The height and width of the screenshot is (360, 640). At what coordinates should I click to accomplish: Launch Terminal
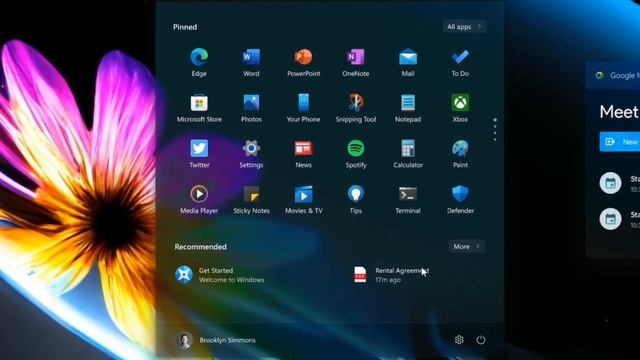pyautogui.click(x=408, y=200)
